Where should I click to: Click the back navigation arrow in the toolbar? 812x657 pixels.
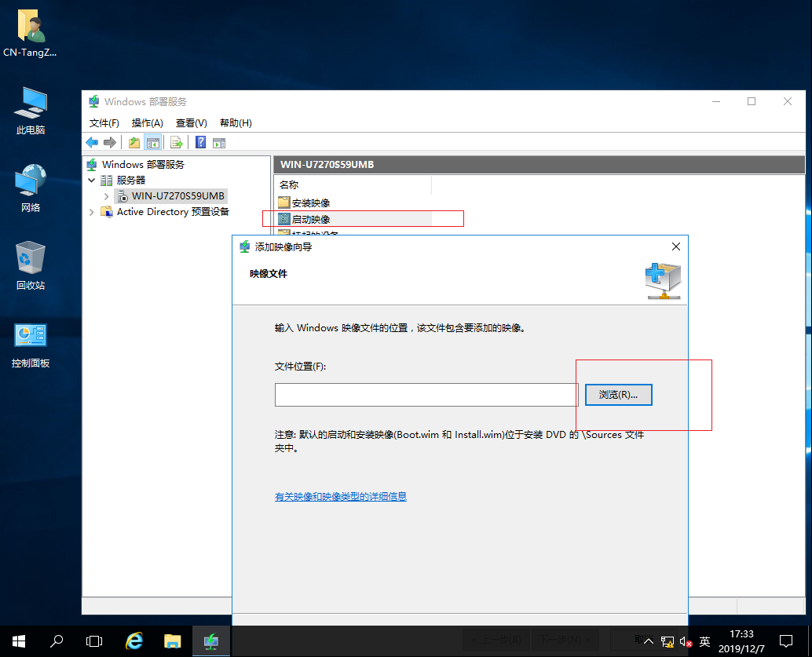[93, 142]
